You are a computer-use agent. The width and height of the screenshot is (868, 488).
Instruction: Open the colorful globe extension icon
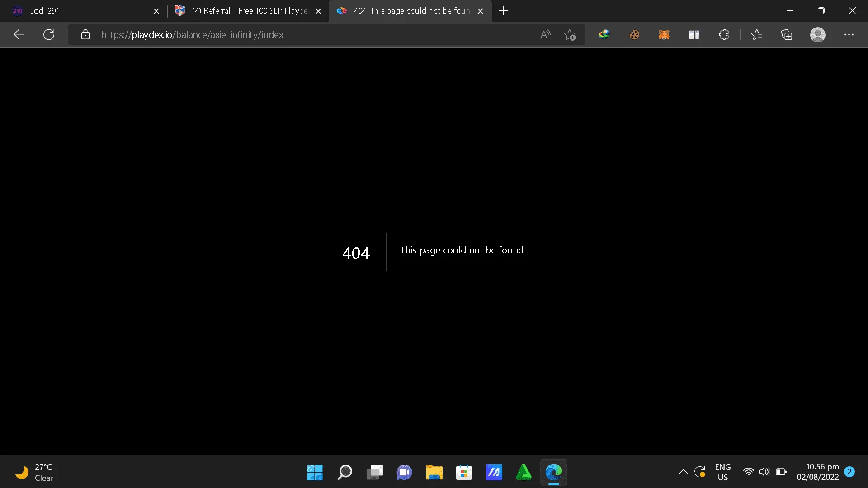click(x=604, y=35)
